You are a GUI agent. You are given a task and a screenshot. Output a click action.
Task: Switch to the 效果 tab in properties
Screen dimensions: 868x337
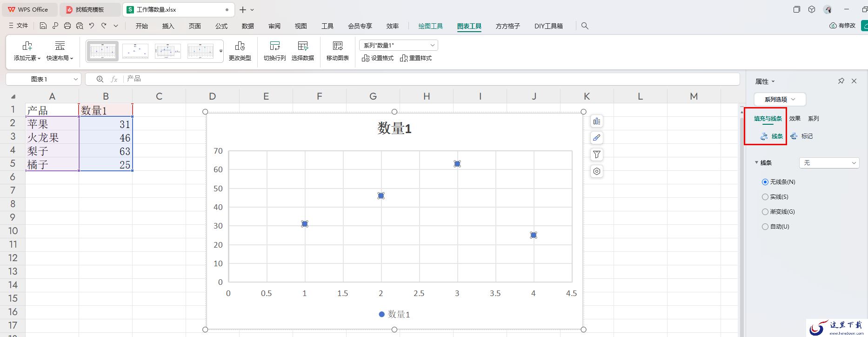pos(795,119)
